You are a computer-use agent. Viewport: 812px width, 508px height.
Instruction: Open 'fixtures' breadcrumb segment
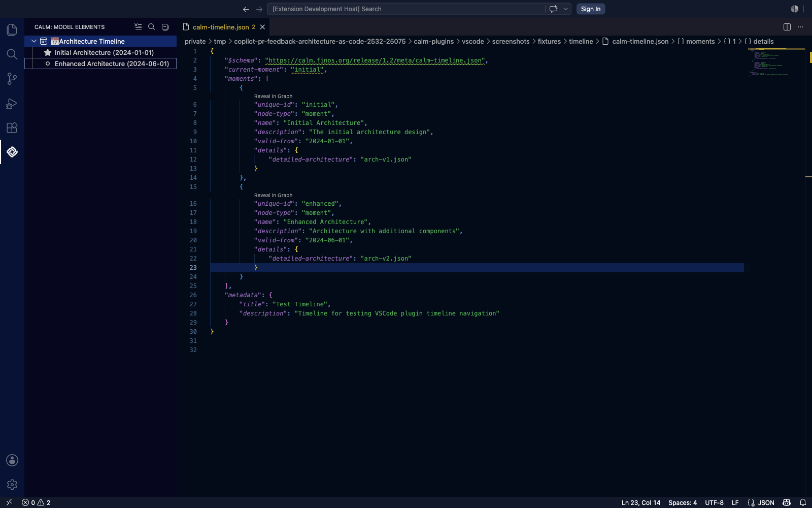pos(549,42)
